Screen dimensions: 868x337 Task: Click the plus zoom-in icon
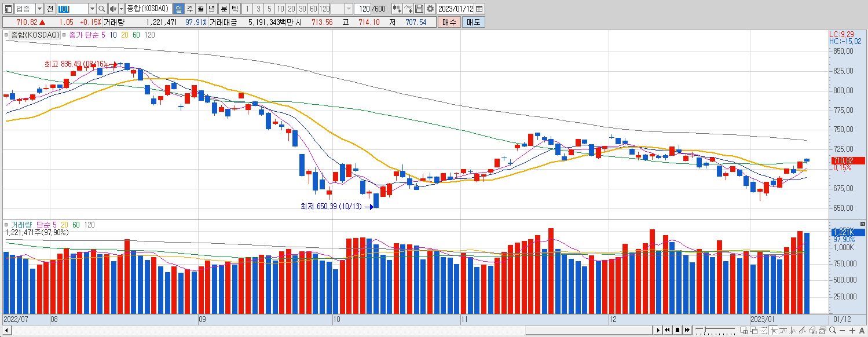tap(852, 331)
